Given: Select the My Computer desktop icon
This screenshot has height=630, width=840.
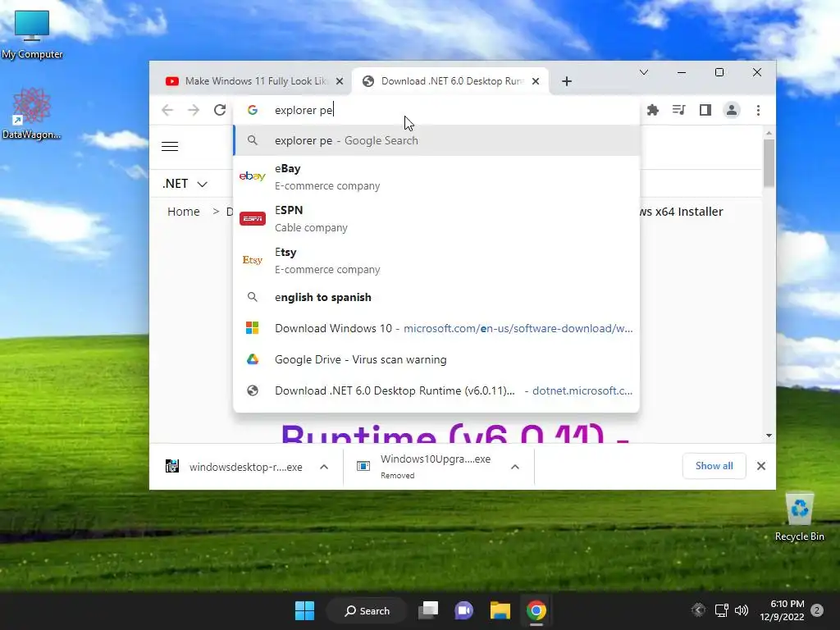Looking at the screenshot, I should (32, 34).
